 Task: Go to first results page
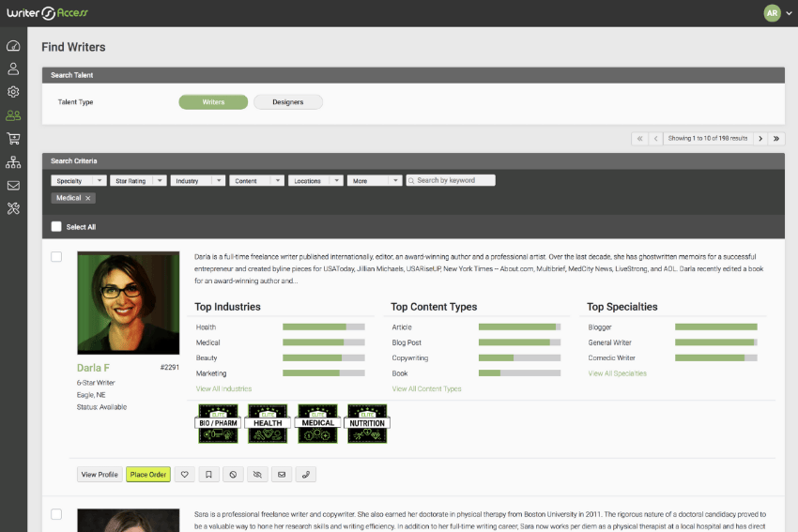639,138
